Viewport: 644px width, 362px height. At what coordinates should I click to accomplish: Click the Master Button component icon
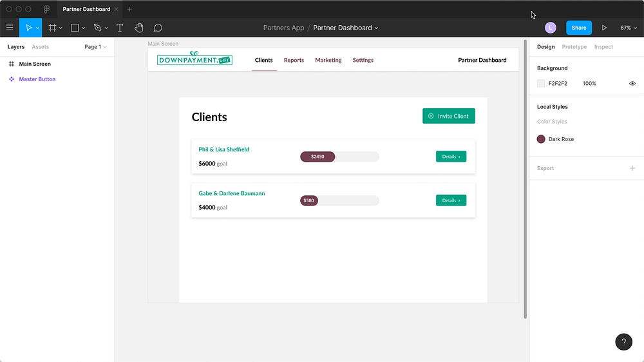[x=12, y=79]
